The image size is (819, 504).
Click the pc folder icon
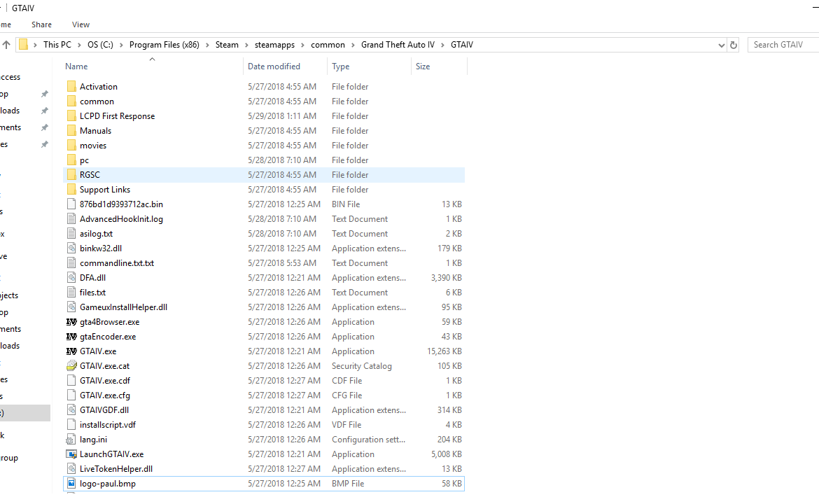(71, 160)
